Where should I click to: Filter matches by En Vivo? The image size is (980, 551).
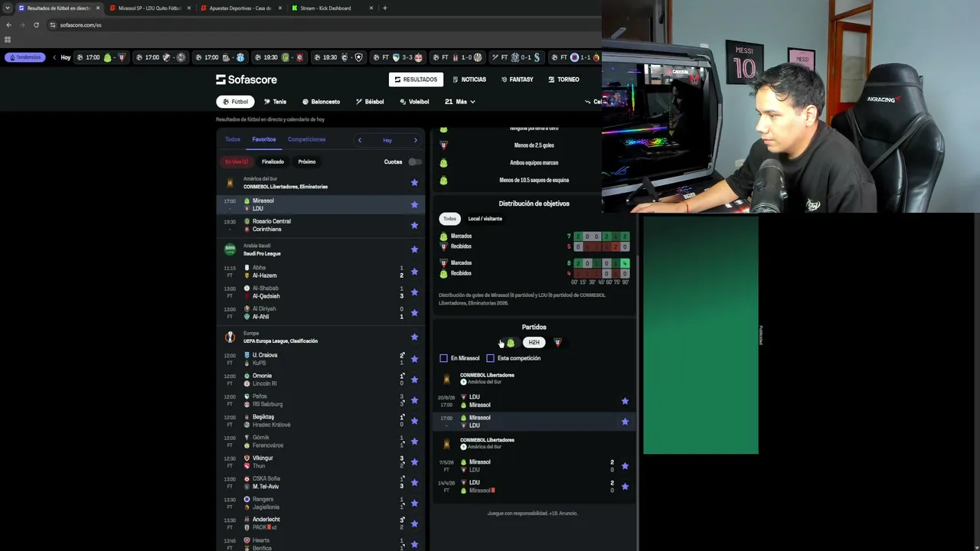pyautogui.click(x=237, y=162)
